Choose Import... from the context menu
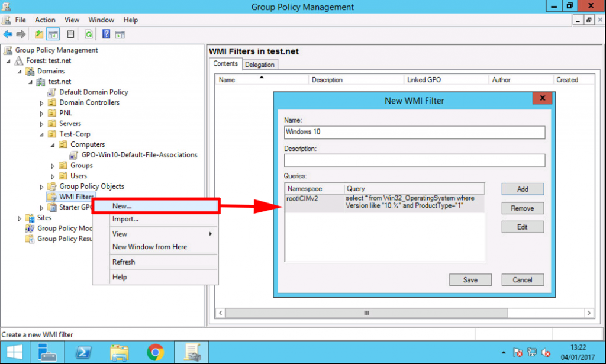Viewport: 606px width, 364px height. pos(125,219)
